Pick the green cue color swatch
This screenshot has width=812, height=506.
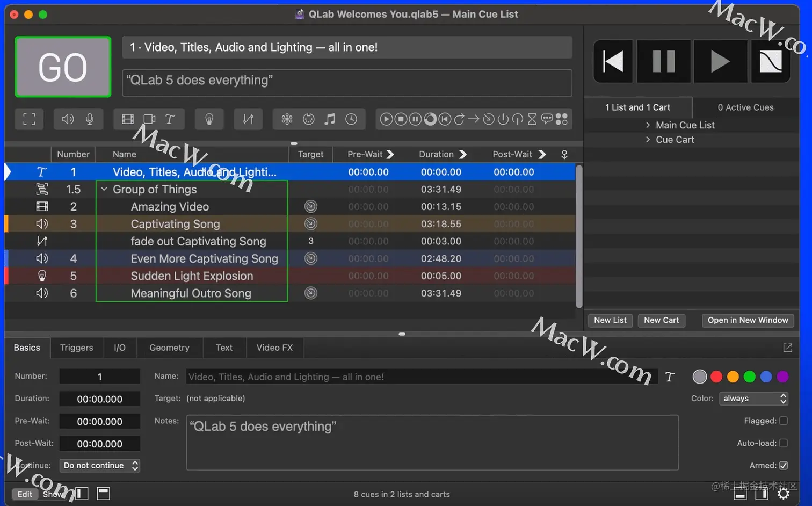tap(750, 377)
